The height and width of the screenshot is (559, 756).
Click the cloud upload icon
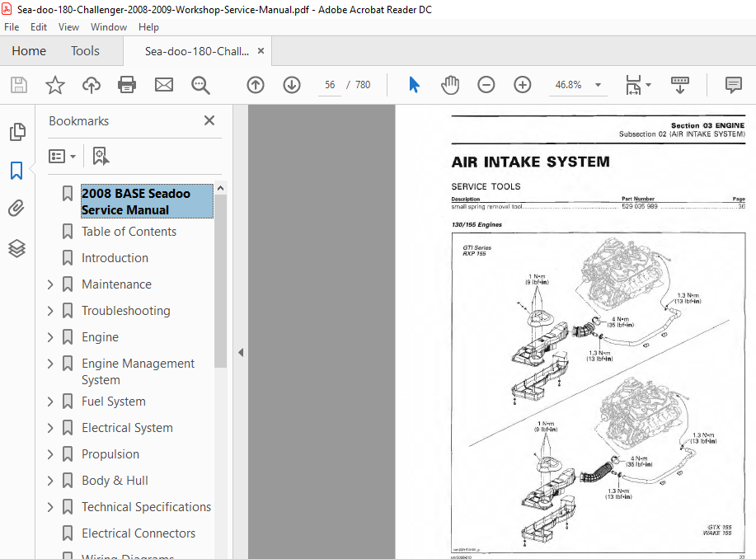pos(92,85)
